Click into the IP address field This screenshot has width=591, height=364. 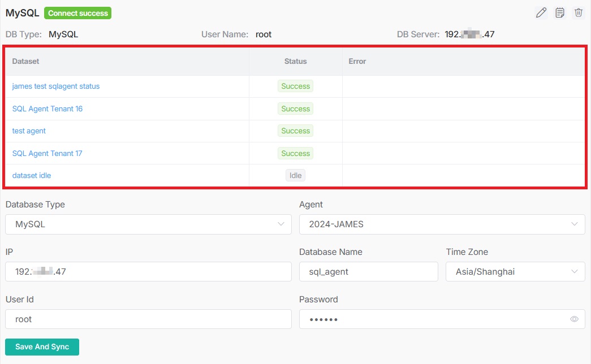tap(148, 272)
